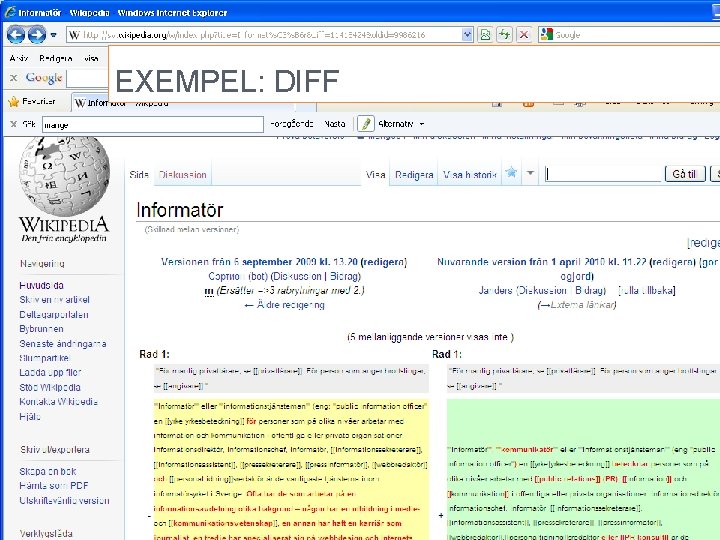720x540 pixels.
Task: Select the Visa historik tab
Action: click(x=470, y=175)
